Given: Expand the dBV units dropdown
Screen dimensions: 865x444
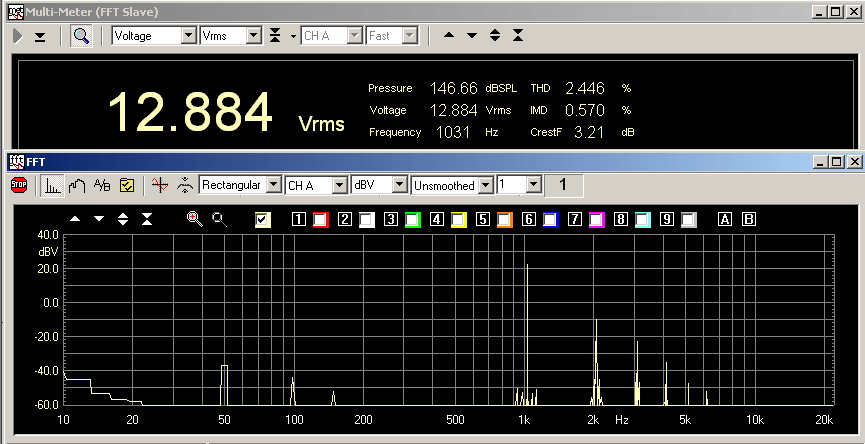Looking at the screenshot, I should click(400, 185).
